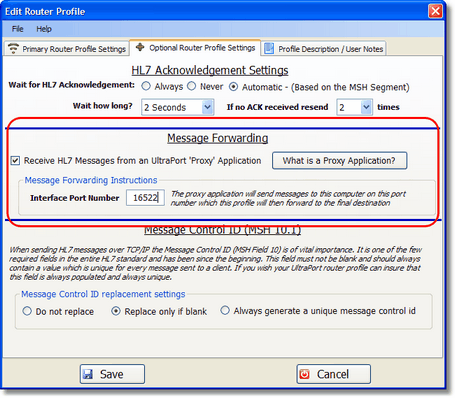The image size is (455, 398).
Task: Click the HL7 Acknowledgement Settings heading
Action: click(x=210, y=70)
